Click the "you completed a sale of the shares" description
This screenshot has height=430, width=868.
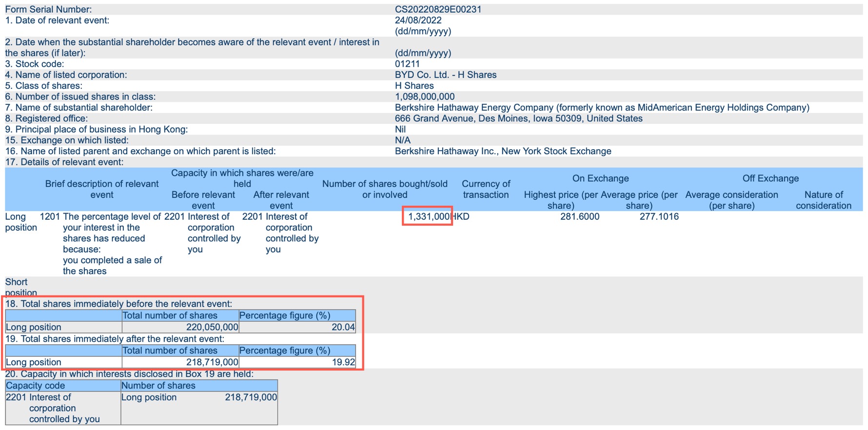point(112,266)
